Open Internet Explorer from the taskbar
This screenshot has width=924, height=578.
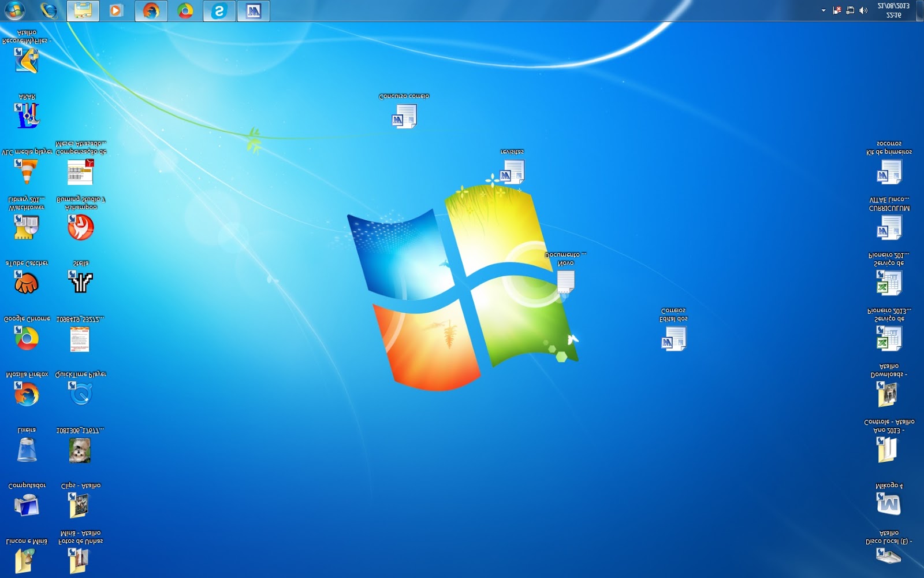tap(49, 11)
